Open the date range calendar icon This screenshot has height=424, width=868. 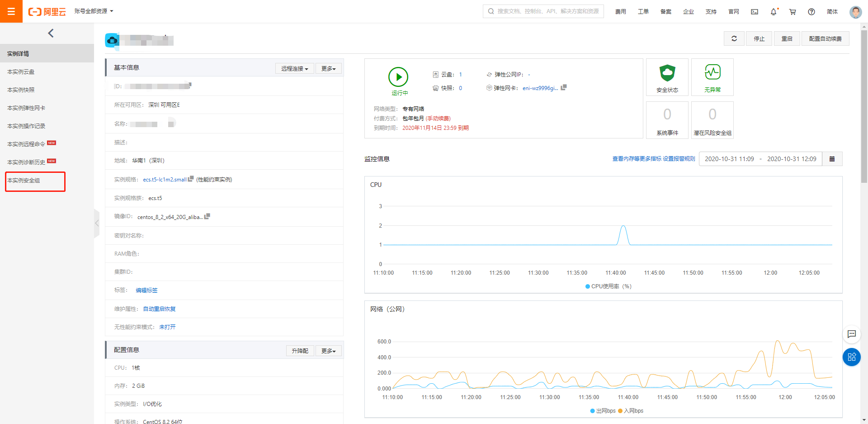tap(832, 159)
